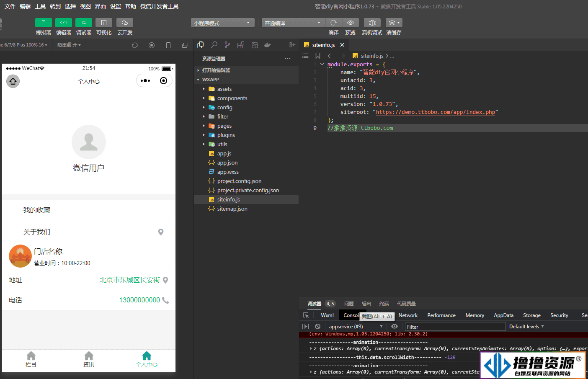Open the 设置 (Settings) menu
This screenshot has width=588, height=379.
point(116,6)
